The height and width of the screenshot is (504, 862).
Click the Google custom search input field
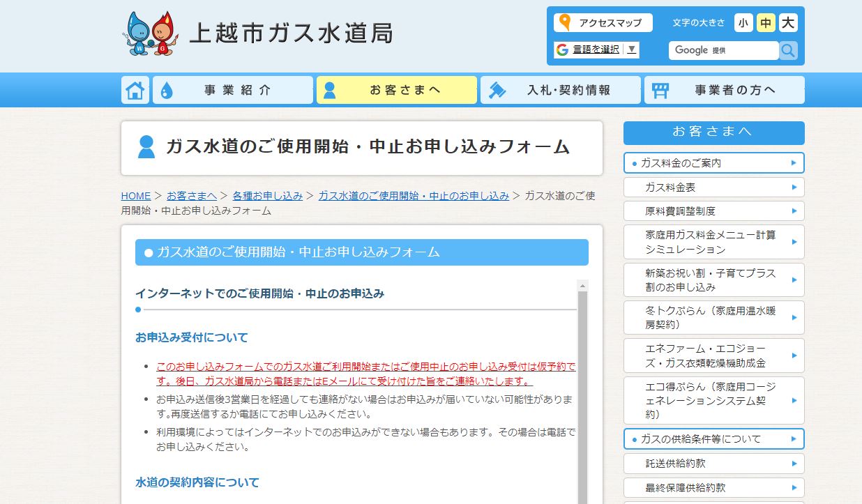click(x=724, y=50)
